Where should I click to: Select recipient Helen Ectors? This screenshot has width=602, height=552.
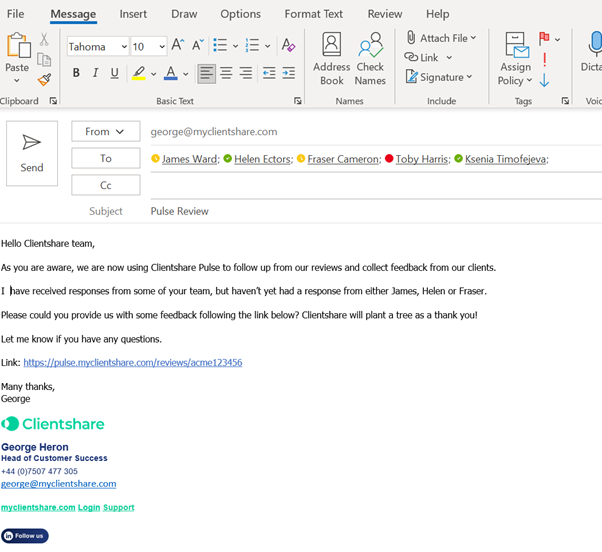pyautogui.click(x=263, y=159)
